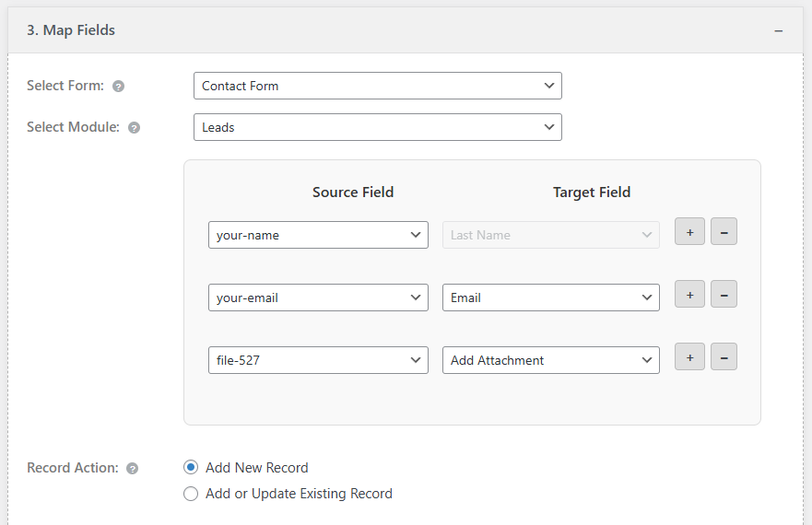Viewport: 812px width, 525px height.
Task: Open the Leads module dropdown
Action: pos(377,127)
